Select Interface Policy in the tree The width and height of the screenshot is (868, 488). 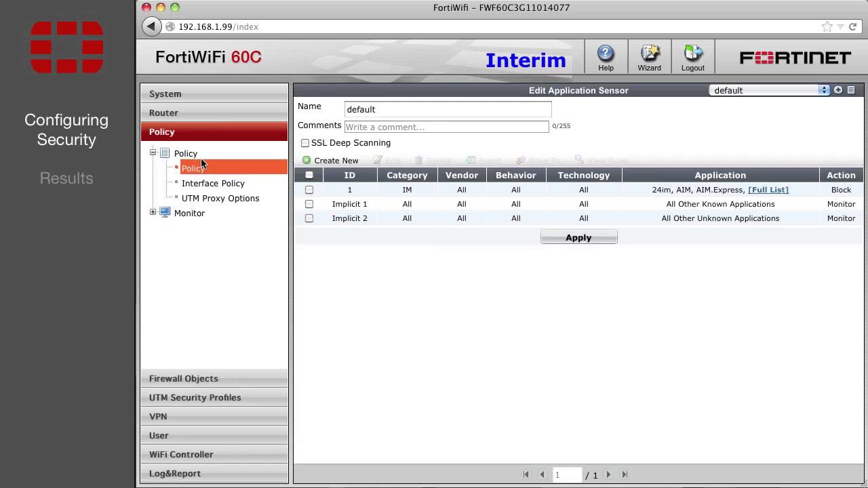(213, 183)
